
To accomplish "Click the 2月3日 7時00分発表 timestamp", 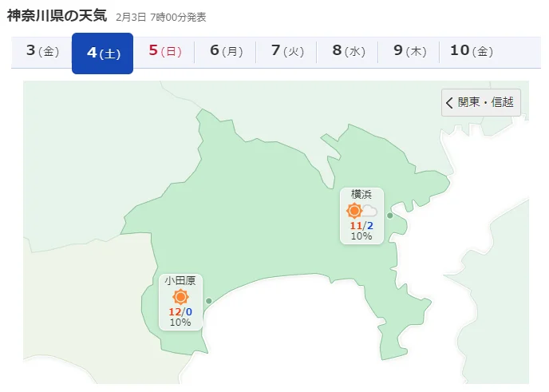I will [x=161, y=18].
